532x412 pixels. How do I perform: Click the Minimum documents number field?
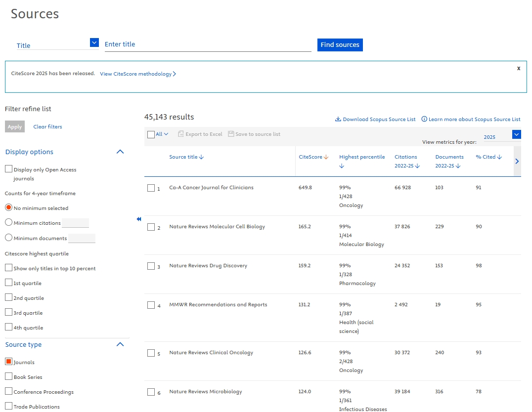click(82, 238)
